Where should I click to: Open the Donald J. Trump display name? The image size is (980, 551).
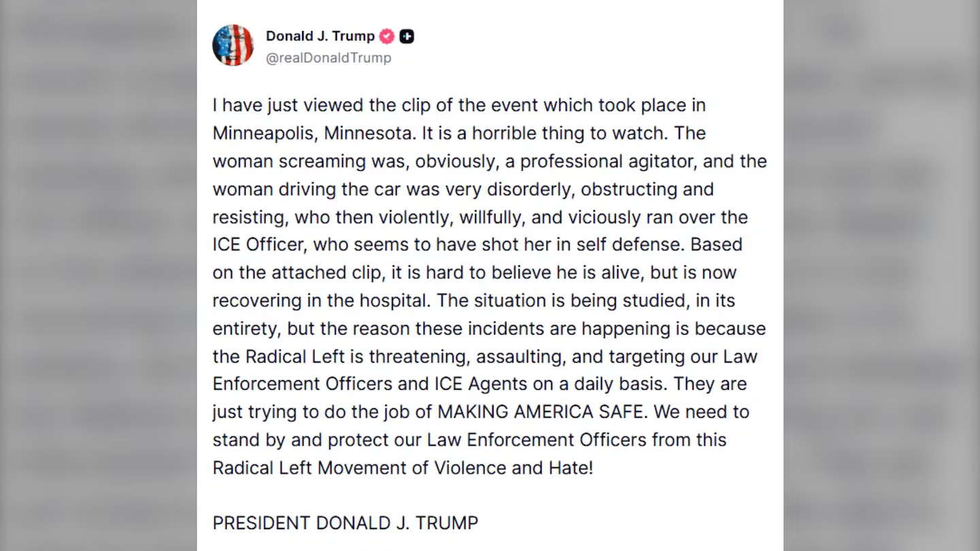320,36
